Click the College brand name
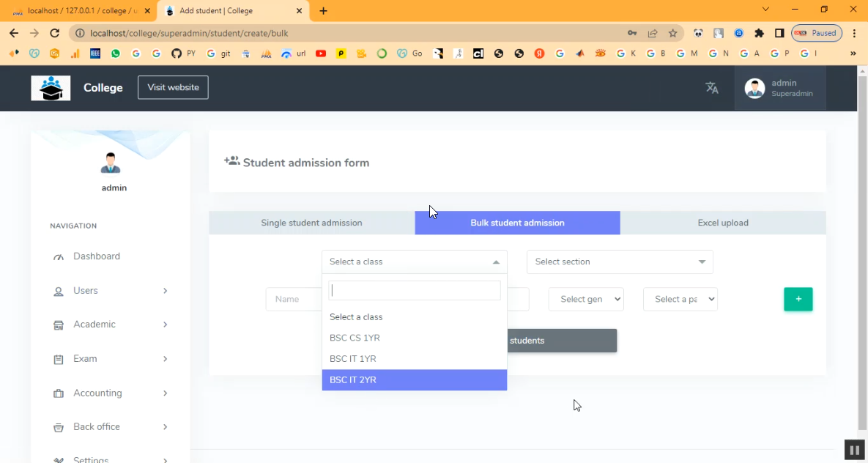 point(103,87)
